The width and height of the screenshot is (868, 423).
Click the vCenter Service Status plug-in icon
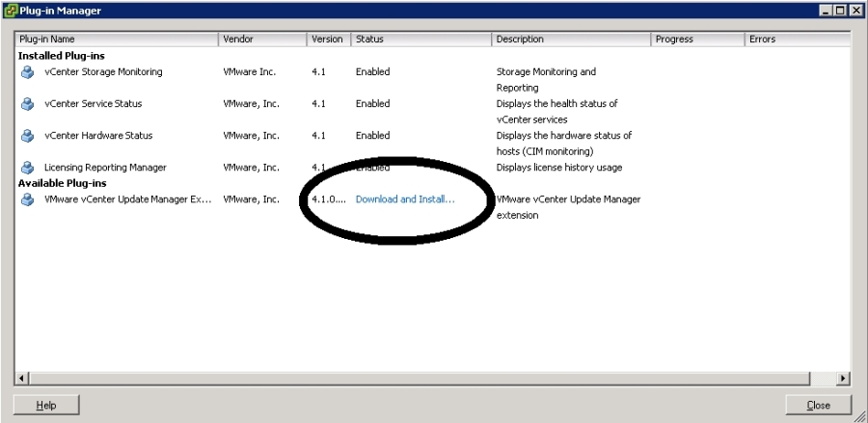pos(27,104)
